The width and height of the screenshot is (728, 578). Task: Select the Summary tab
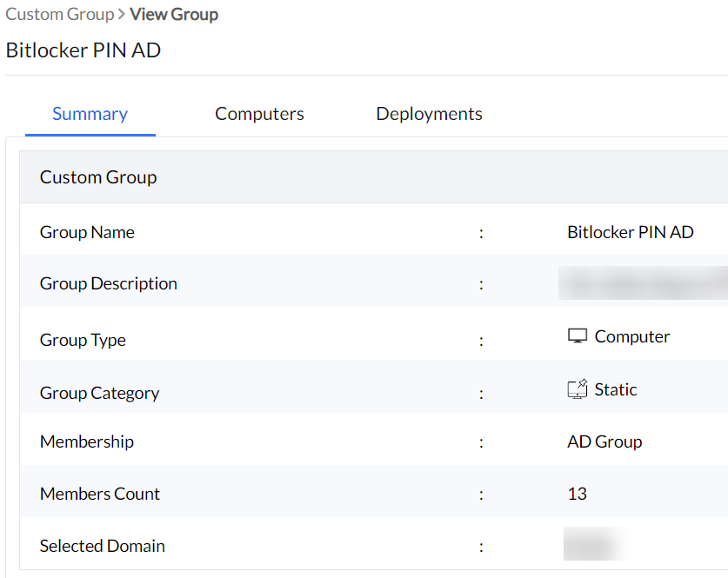tap(90, 114)
